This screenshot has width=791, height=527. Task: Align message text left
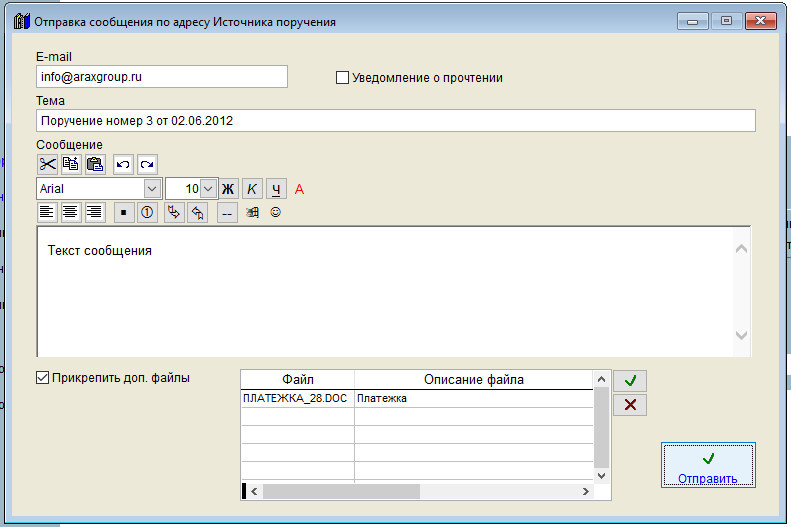tap(46, 212)
